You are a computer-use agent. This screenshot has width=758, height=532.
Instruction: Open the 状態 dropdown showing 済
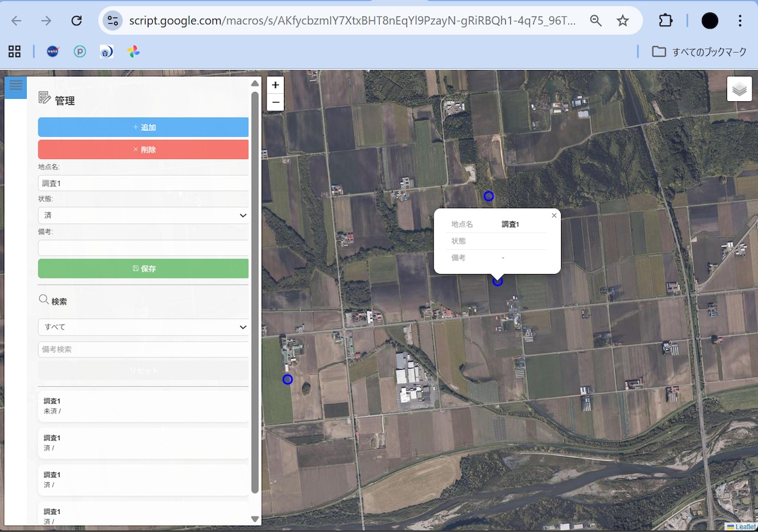click(144, 216)
